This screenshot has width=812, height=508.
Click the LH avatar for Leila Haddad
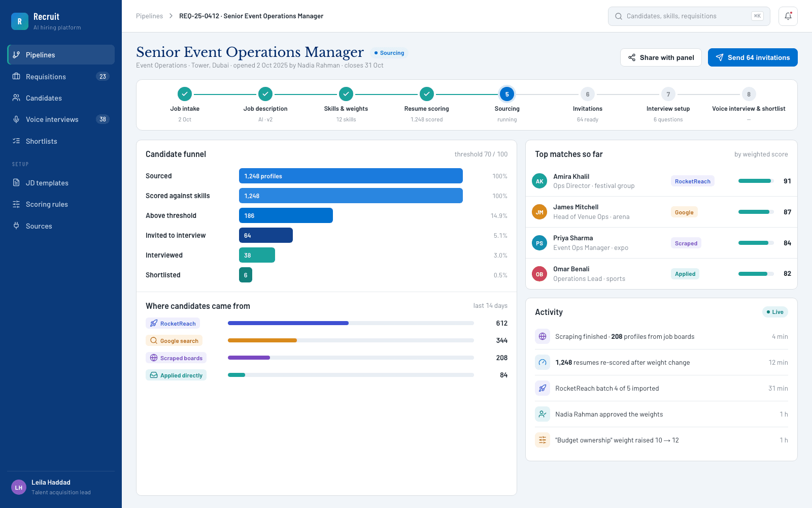point(19,487)
